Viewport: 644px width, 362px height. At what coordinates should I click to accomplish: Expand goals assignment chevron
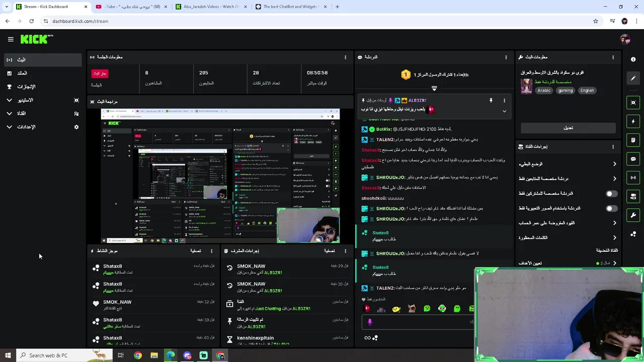point(614,263)
